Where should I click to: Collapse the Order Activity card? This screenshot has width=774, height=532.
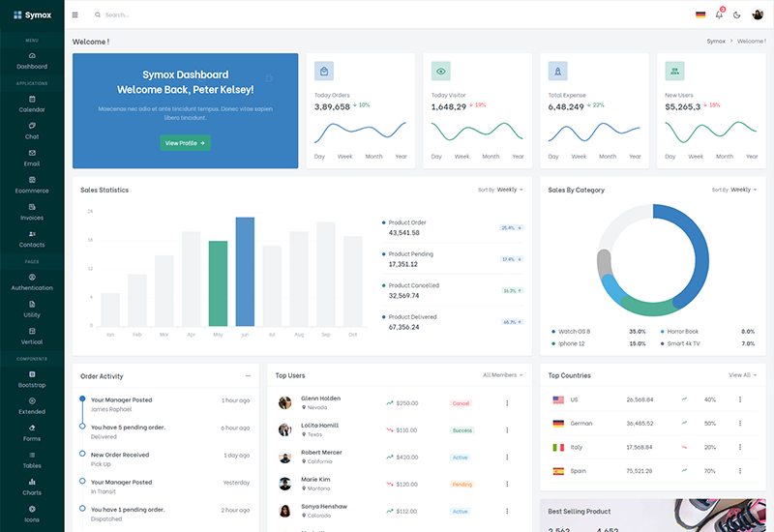(x=248, y=375)
